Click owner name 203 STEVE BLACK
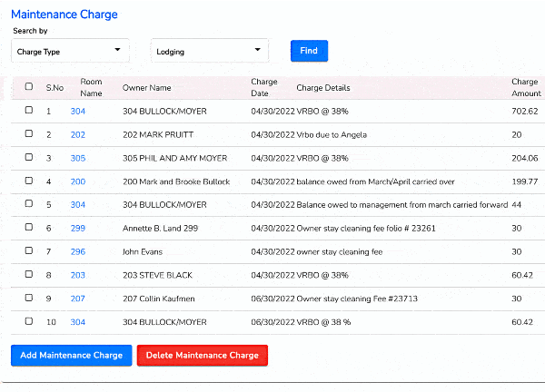545x392 pixels. 157,275
